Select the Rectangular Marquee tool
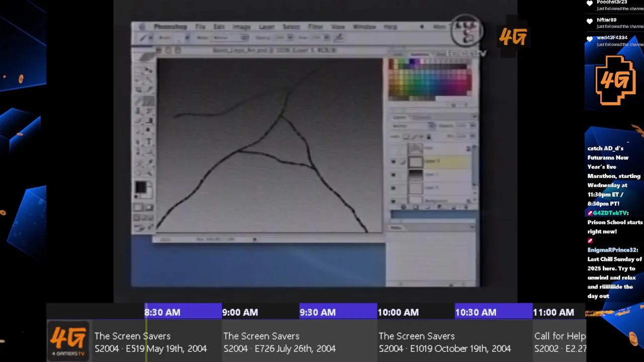 (x=139, y=69)
